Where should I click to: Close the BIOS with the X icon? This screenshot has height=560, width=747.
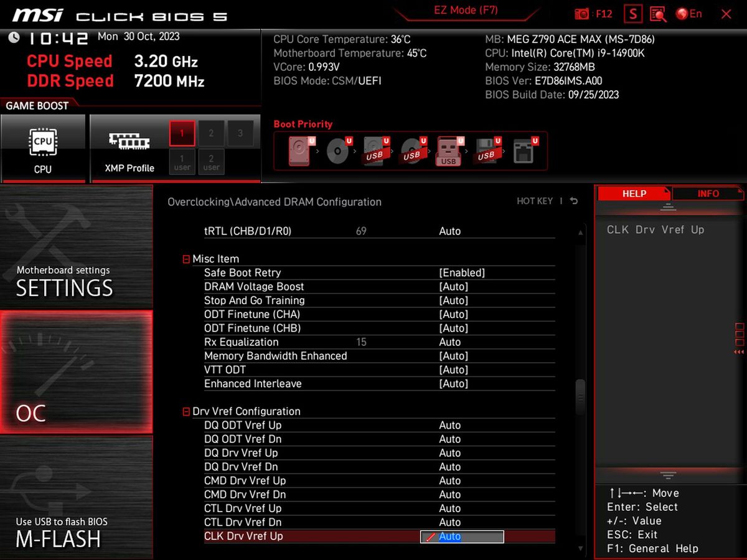(x=726, y=14)
